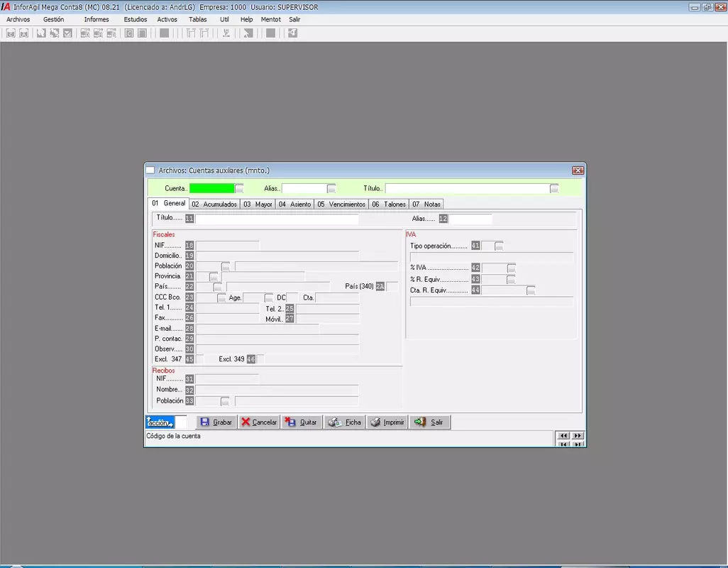Click Salir in the menu bar

(295, 19)
